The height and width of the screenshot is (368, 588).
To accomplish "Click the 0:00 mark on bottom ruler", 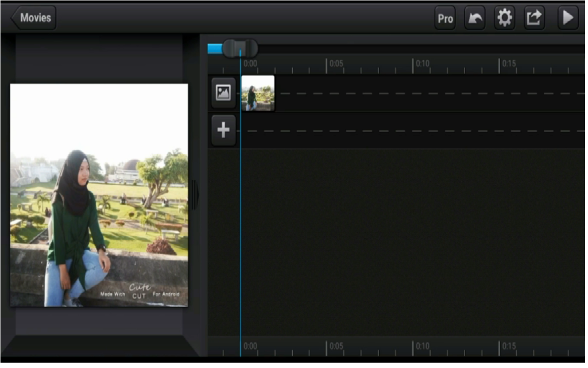I will [252, 347].
